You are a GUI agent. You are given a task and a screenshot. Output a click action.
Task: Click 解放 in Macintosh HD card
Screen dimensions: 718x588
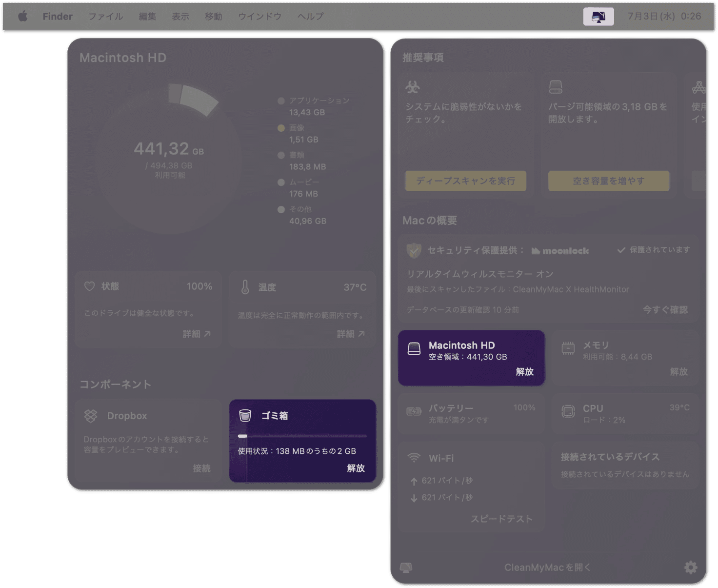coord(525,372)
